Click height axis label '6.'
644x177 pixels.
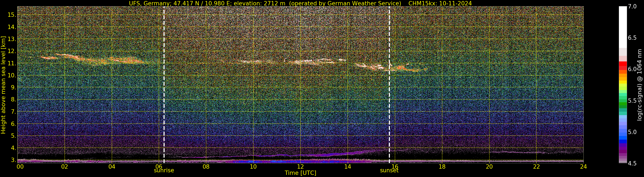13,124
